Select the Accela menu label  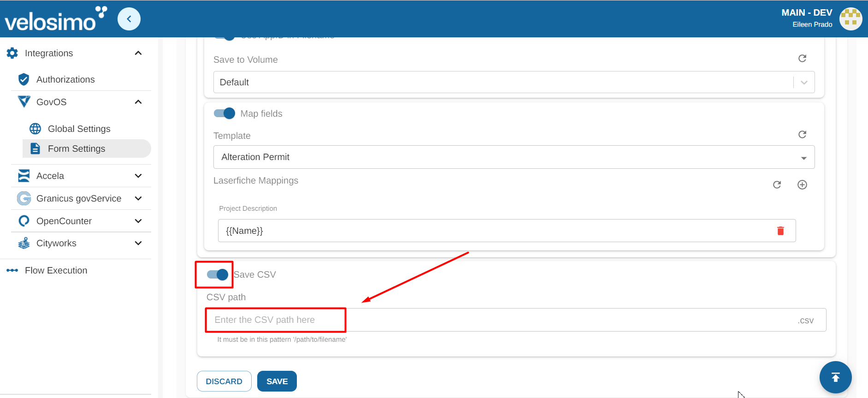click(x=50, y=176)
